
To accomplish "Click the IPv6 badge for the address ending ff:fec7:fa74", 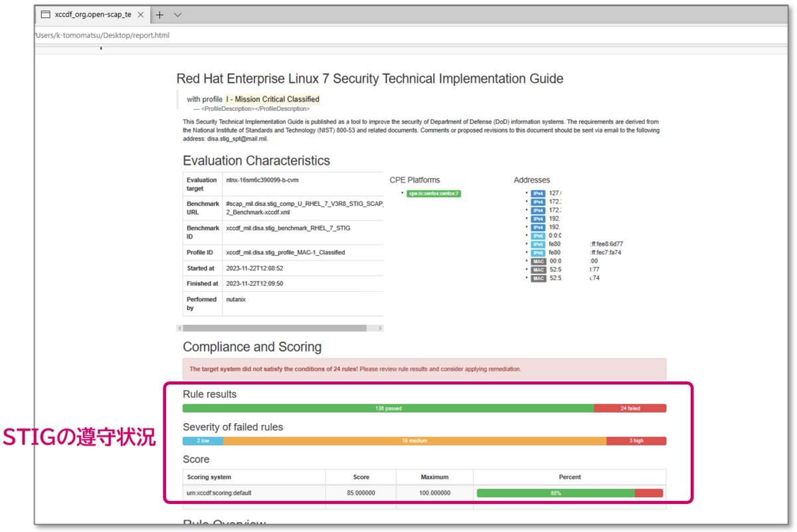I will 538,253.
